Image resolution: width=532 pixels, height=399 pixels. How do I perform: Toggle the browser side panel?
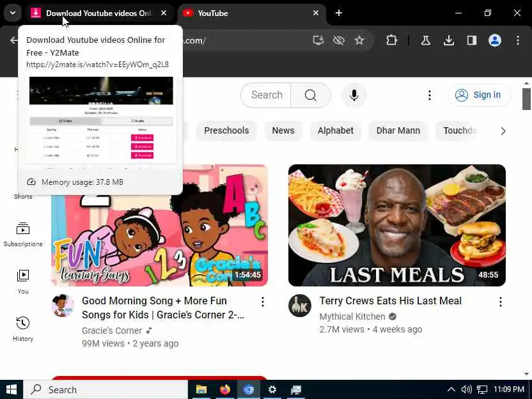click(472, 40)
